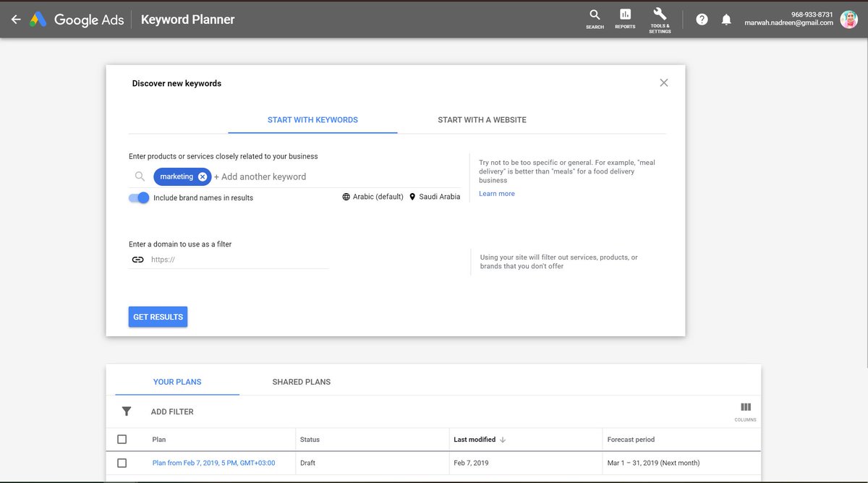
Task: Sort by Last modified column
Action: point(480,439)
